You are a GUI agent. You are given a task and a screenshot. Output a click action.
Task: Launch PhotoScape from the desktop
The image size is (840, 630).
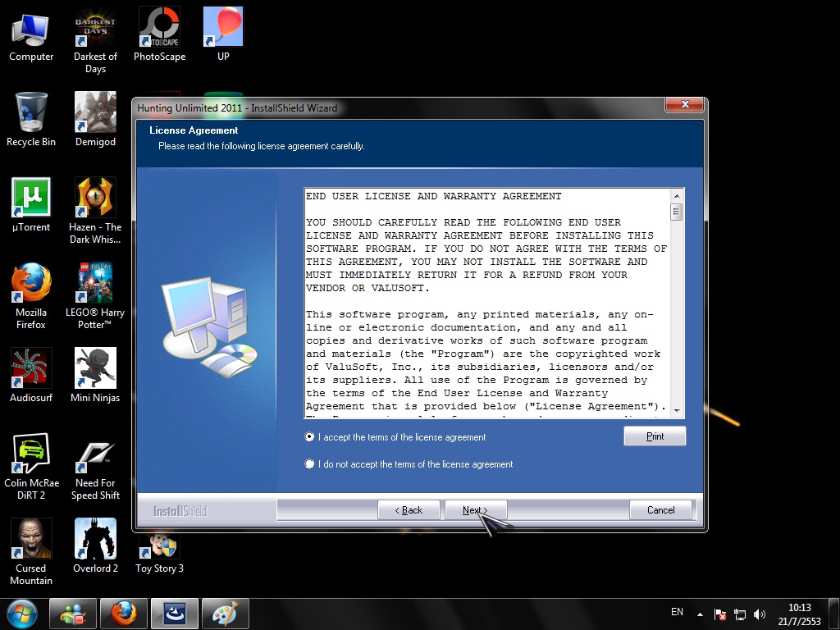tap(159, 35)
